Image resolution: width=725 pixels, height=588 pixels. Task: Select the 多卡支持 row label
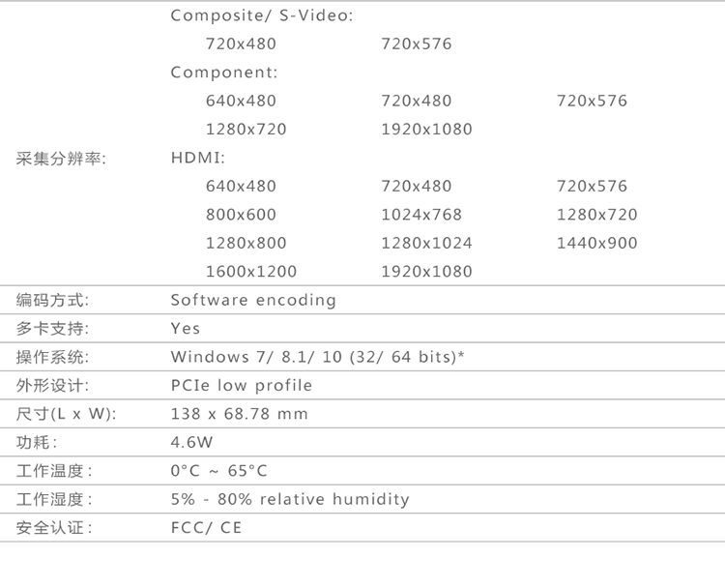pos(53,329)
